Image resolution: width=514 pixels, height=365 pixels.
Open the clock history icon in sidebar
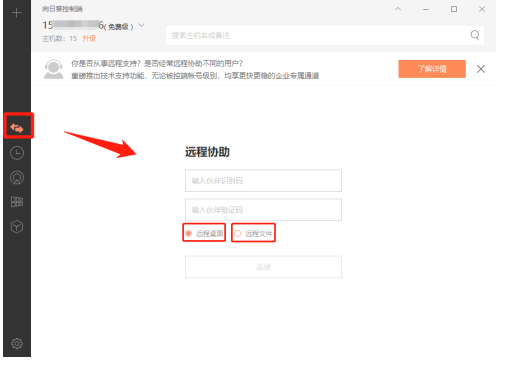17,153
